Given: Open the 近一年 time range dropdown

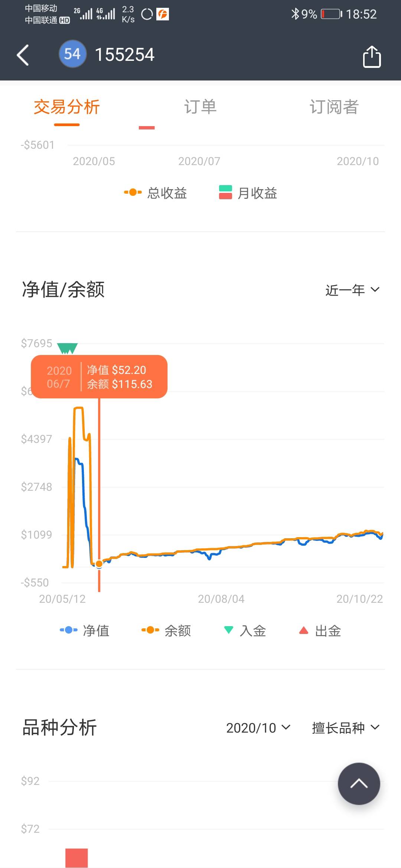Looking at the screenshot, I should click(x=352, y=290).
